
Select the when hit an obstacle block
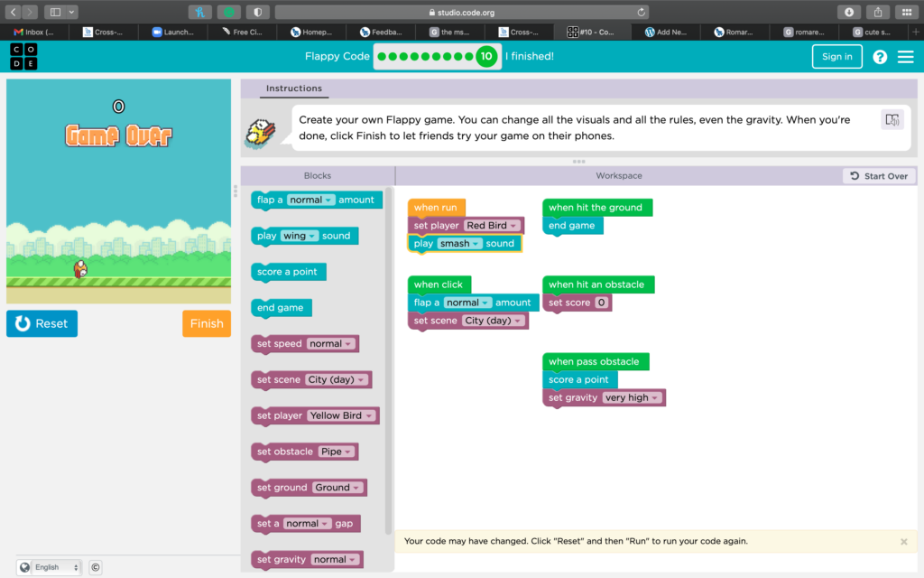pos(598,284)
